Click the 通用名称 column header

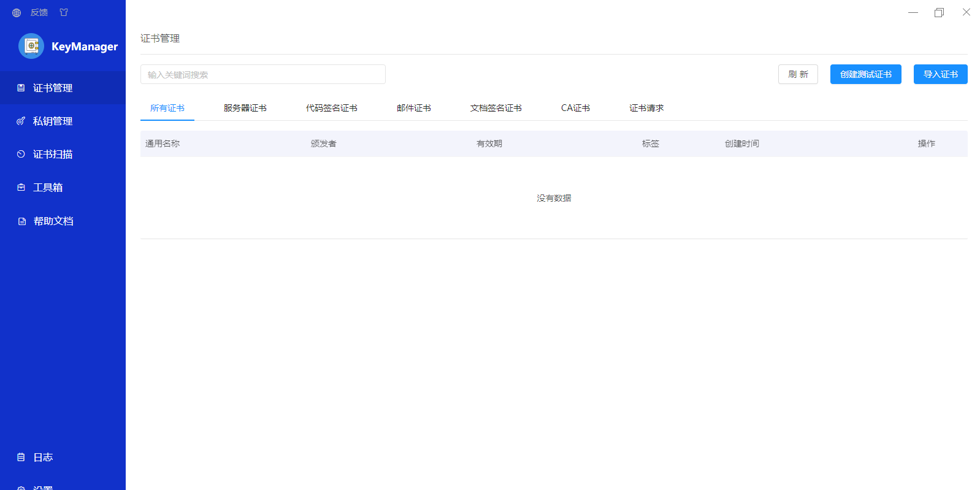pos(163,144)
